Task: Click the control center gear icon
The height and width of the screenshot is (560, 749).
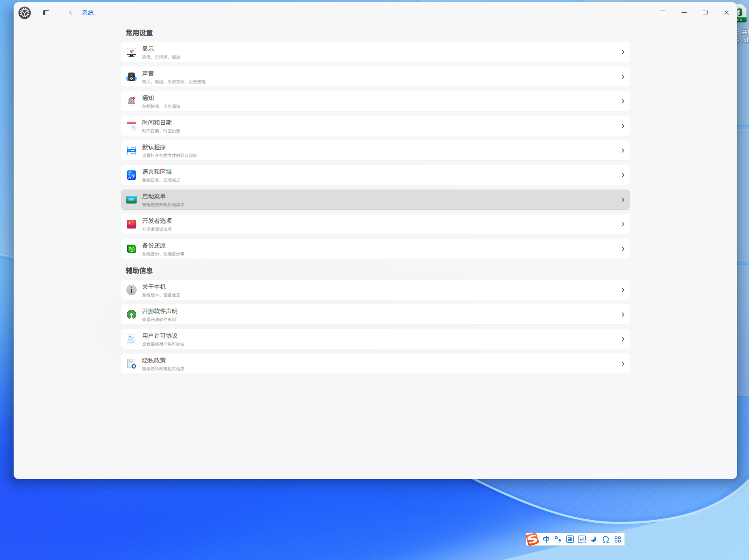Action: click(x=25, y=13)
